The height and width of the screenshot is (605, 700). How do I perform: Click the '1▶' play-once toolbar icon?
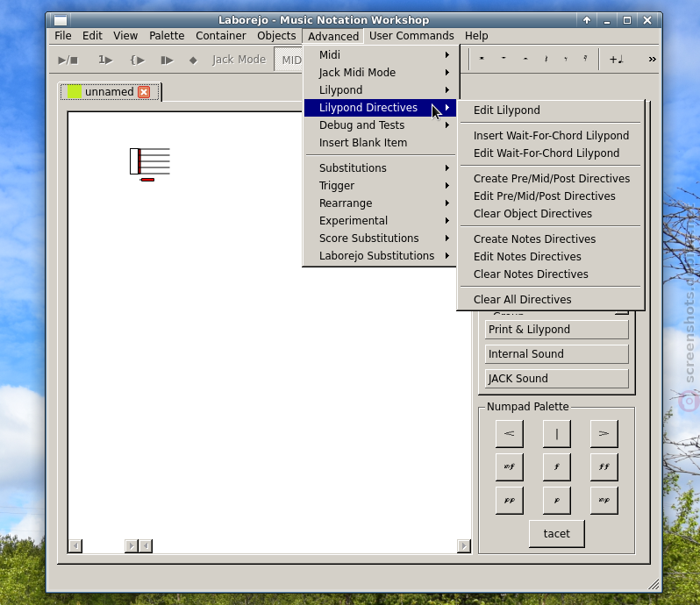(x=105, y=60)
